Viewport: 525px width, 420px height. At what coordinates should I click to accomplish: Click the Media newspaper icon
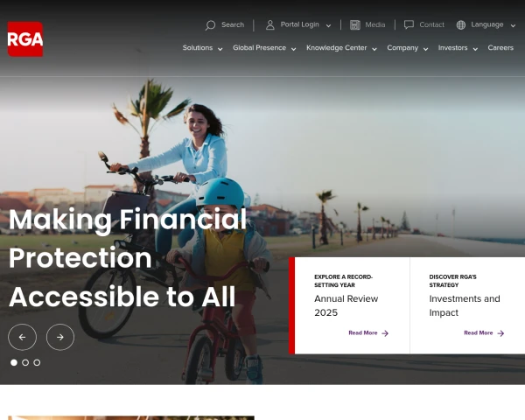pos(355,24)
